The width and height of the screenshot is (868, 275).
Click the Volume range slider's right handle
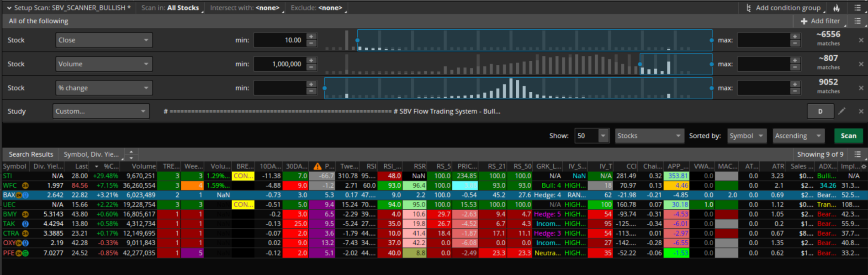[x=711, y=64]
